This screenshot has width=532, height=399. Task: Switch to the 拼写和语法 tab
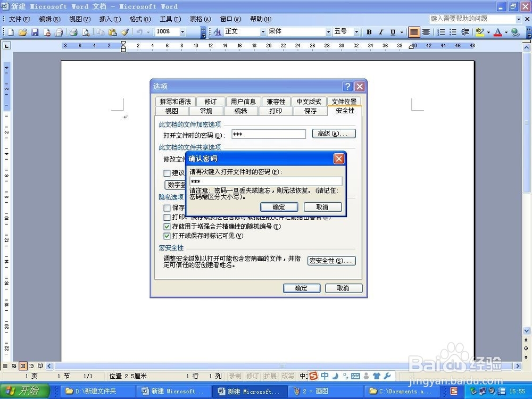(x=176, y=102)
